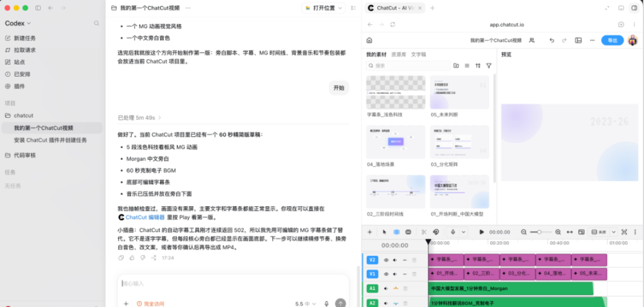Open the 安装 ChatCut 插件并创建任务 thread
This screenshot has width=644, height=307.
click(x=52, y=140)
